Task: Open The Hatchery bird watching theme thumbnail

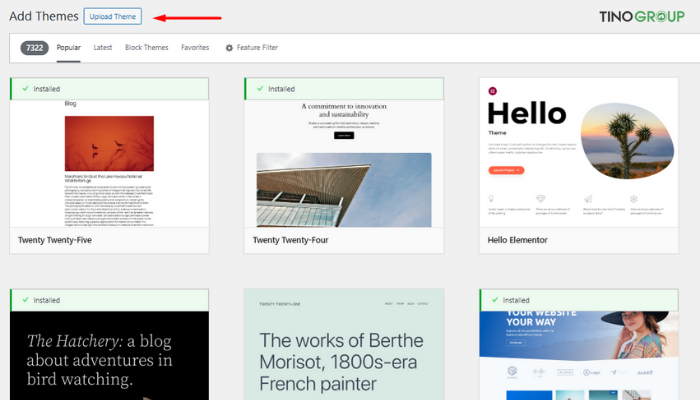Action: [109, 355]
